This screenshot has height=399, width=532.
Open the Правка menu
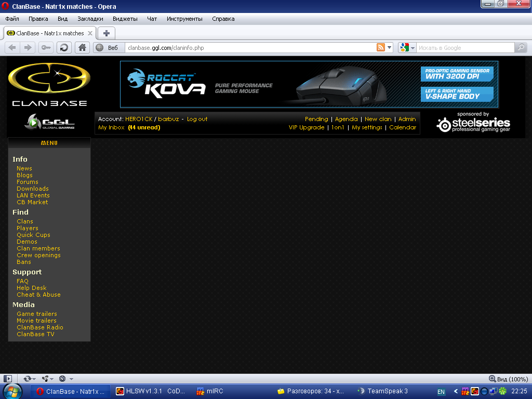pos(38,19)
